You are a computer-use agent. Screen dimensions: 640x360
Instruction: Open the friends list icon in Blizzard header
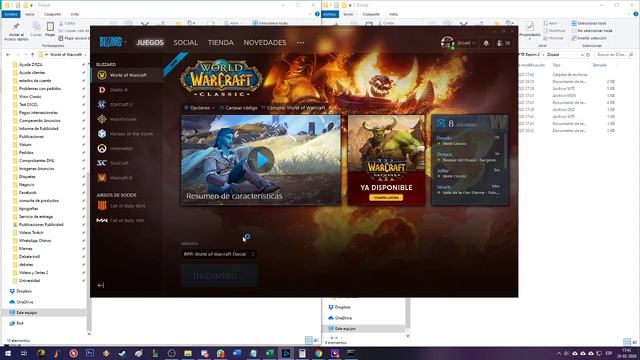coord(503,43)
